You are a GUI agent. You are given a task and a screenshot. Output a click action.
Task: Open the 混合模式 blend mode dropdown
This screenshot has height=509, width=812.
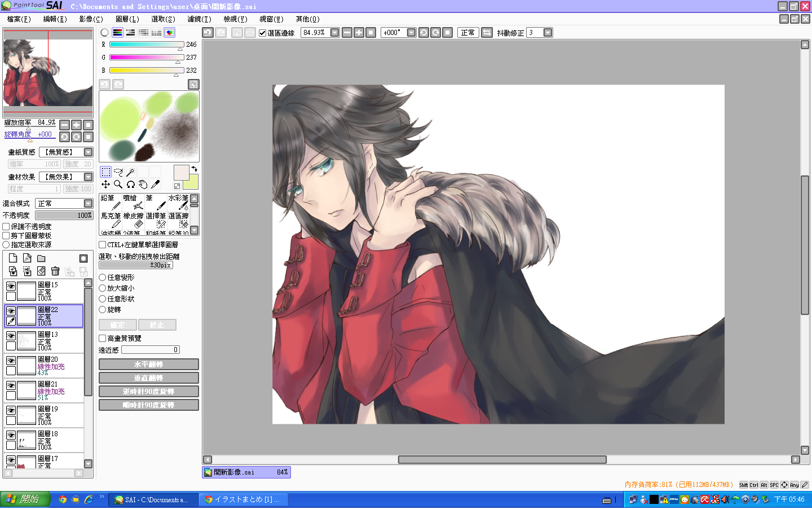[88, 204]
